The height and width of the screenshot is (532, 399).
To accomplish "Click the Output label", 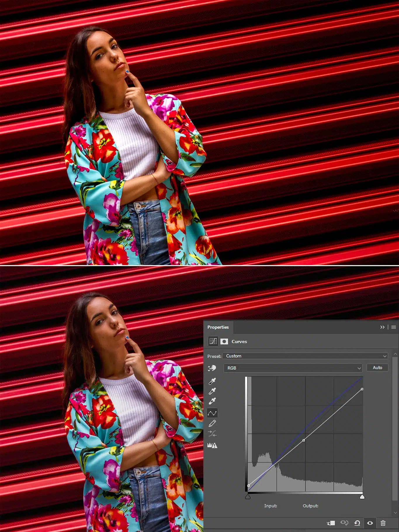I will (310, 506).
